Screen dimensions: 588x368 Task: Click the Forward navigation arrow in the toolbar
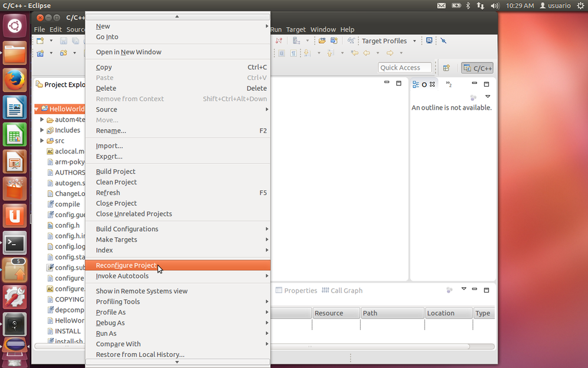(391, 53)
